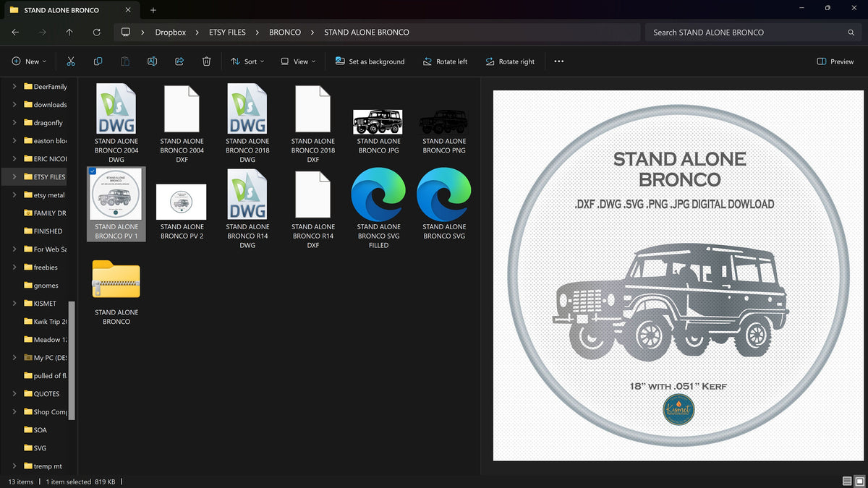This screenshot has height=488, width=868.
Task: Navigate to BRONCO in address bar
Action: click(x=285, y=33)
